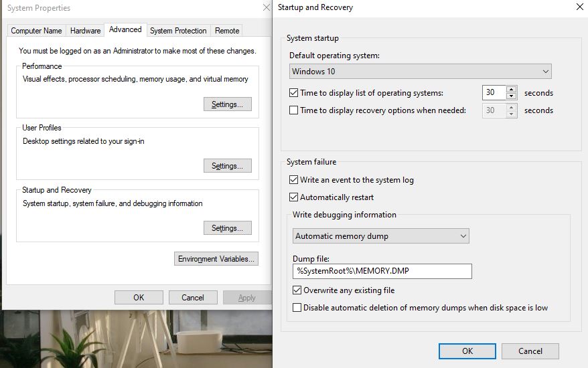Expand the Default operating system dropdown
This screenshot has height=368, width=588.
[421, 71]
